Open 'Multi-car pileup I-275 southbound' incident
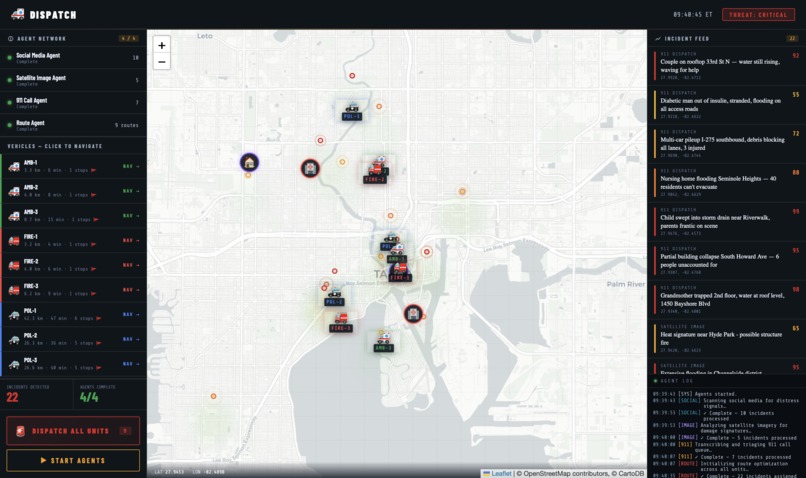 pyautogui.click(x=726, y=144)
